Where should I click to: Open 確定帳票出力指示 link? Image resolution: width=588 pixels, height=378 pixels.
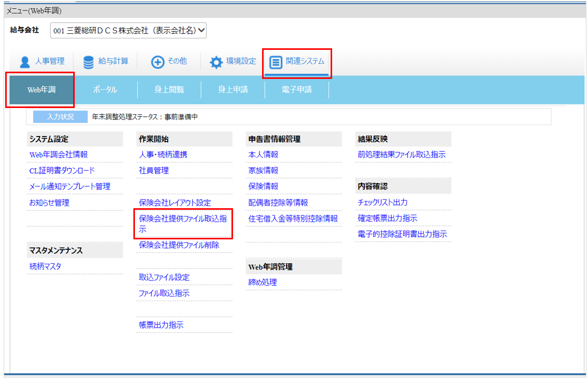[387, 218]
